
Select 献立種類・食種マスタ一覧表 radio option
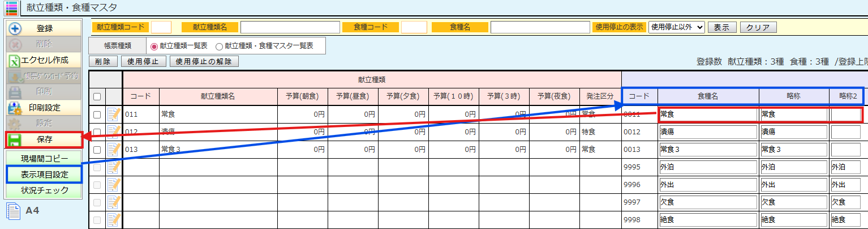[x=219, y=46]
